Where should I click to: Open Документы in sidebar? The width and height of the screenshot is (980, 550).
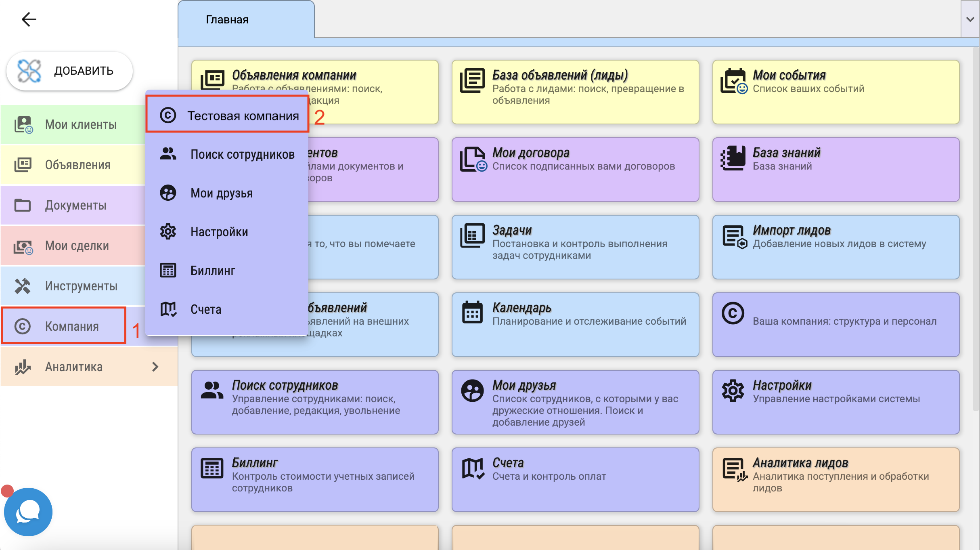point(73,205)
